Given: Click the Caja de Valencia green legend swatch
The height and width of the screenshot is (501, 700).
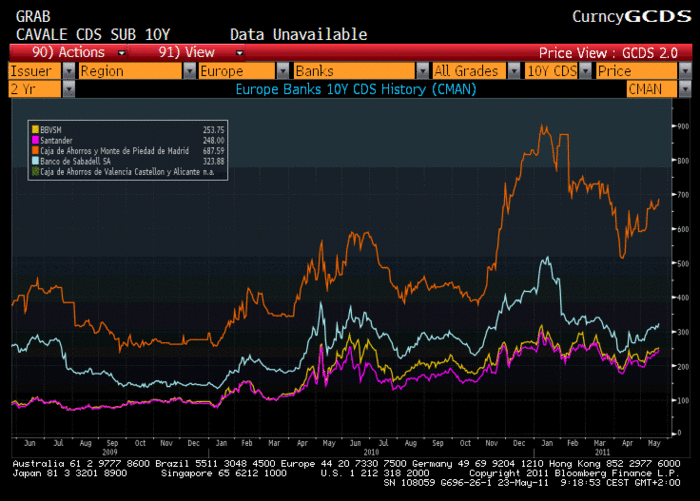Looking at the screenshot, I should point(35,171).
